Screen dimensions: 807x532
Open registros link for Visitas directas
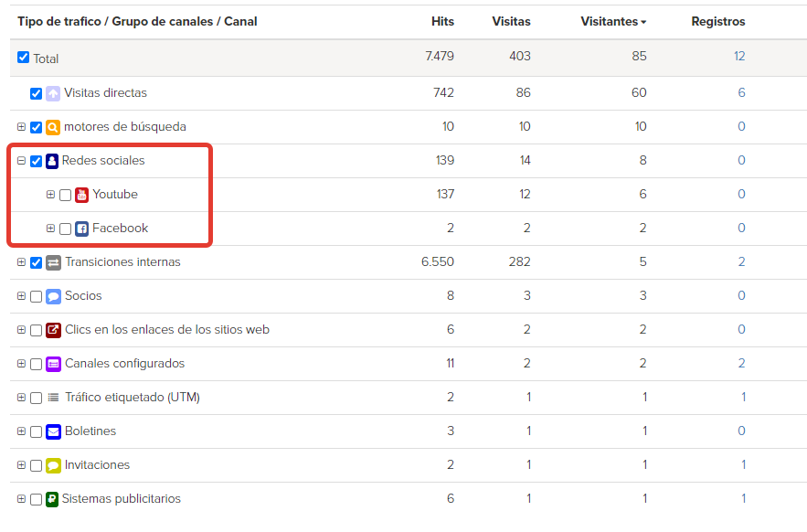pos(741,92)
